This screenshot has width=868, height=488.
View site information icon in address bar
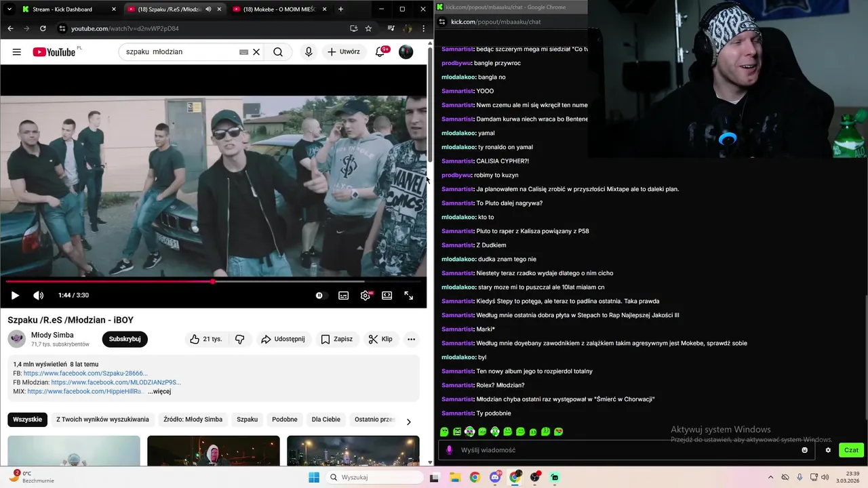[x=62, y=28]
